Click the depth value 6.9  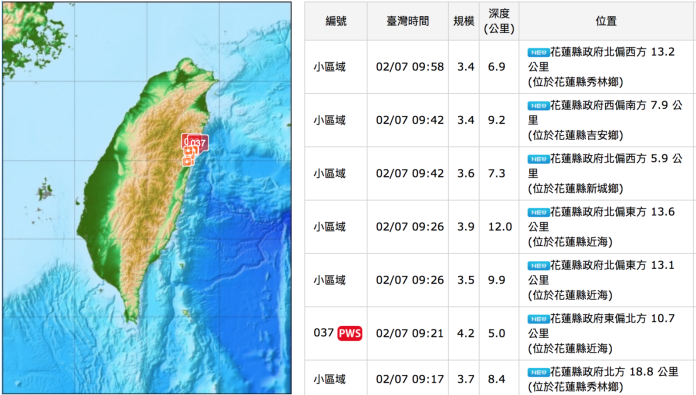(497, 67)
